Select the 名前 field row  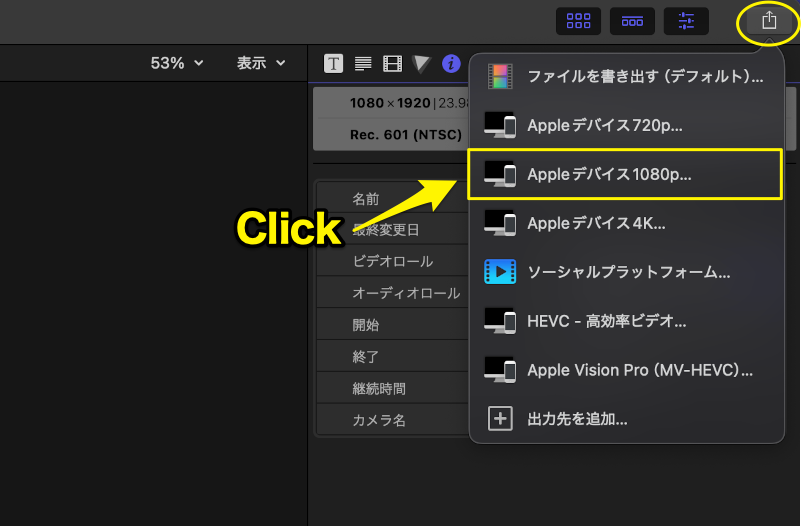pyautogui.click(x=392, y=198)
